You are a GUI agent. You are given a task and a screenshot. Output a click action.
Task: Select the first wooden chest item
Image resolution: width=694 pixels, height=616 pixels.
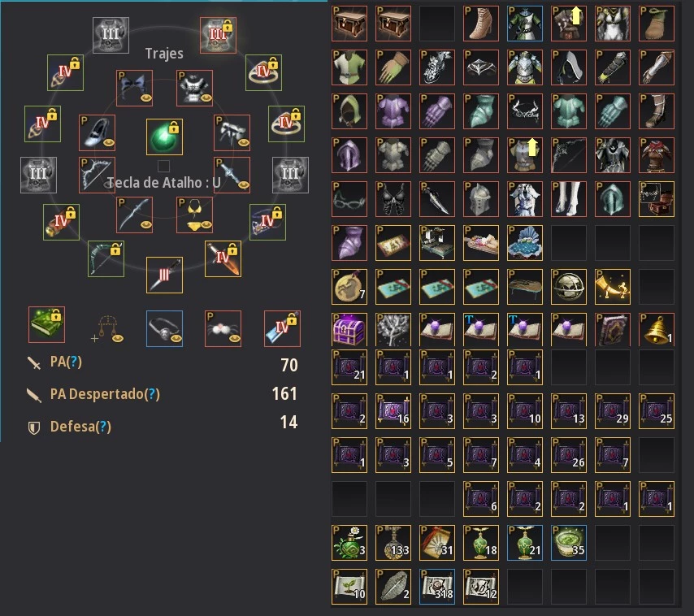coord(349,24)
